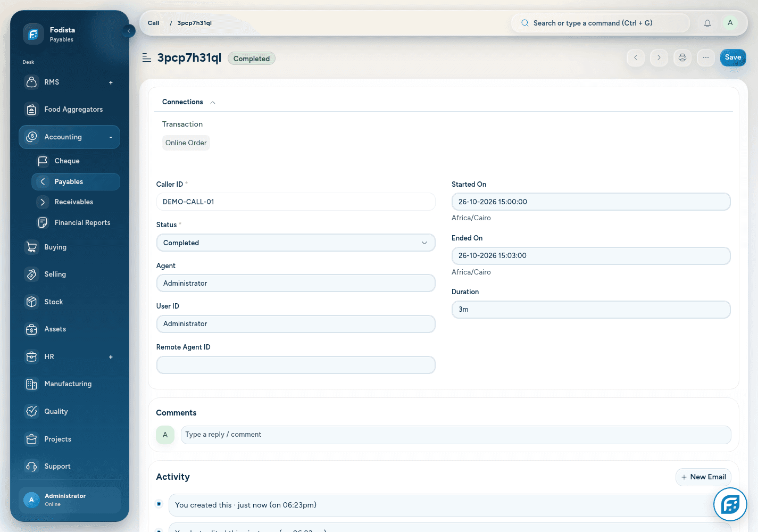Toggle the document sidebar menu icon
766x532 pixels.
147,57
